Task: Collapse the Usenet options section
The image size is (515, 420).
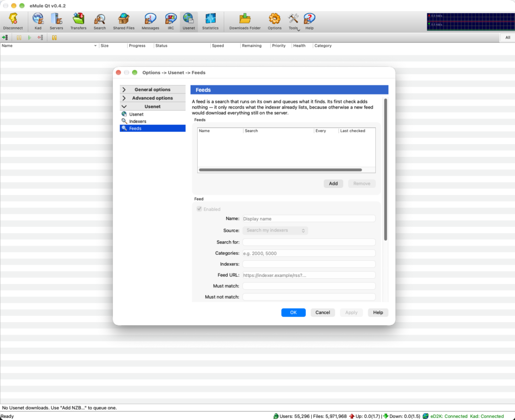Action: tap(153, 107)
